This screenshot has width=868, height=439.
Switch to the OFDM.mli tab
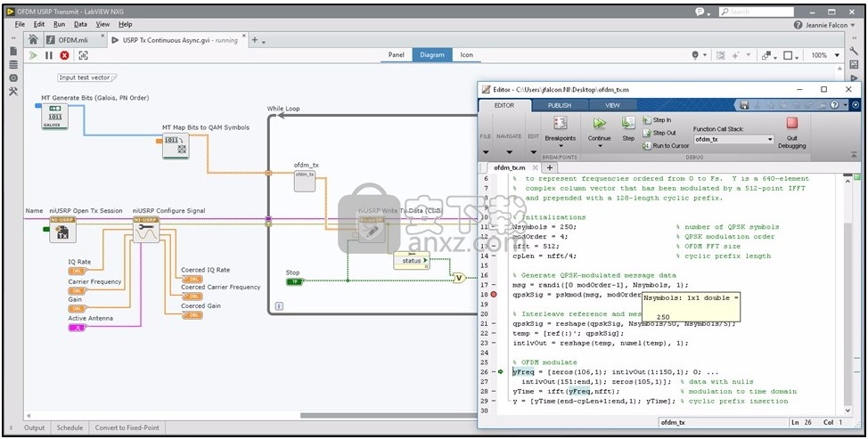click(75, 40)
